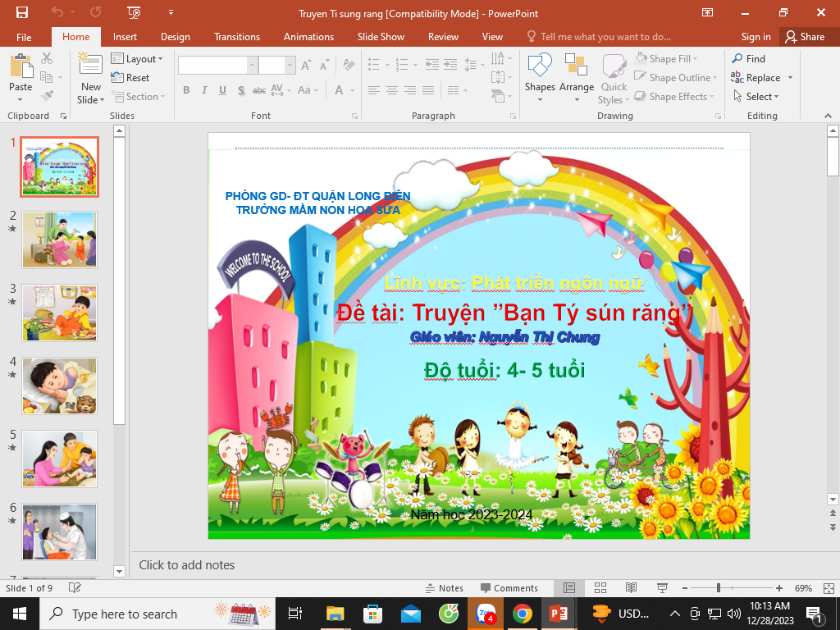This screenshot has height=630, width=840.
Task: Switch to the Slide Show tab
Action: [x=381, y=37]
